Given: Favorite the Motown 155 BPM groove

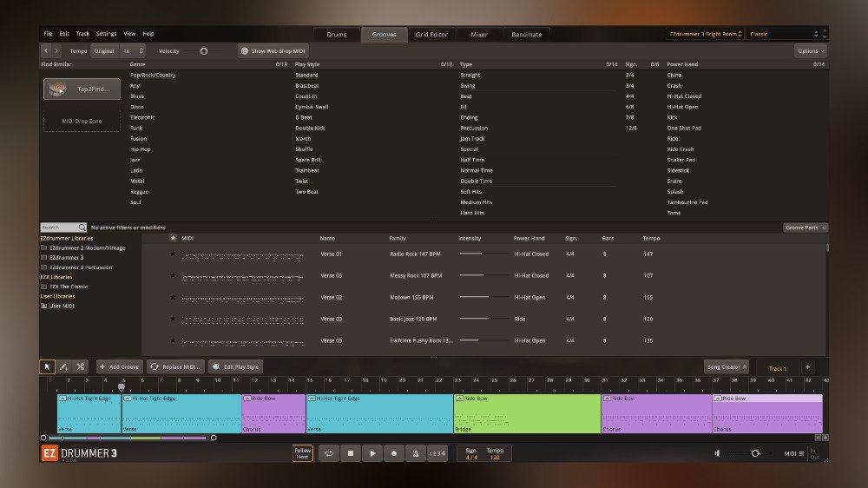Looking at the screenshot, I should click(173, 297).
